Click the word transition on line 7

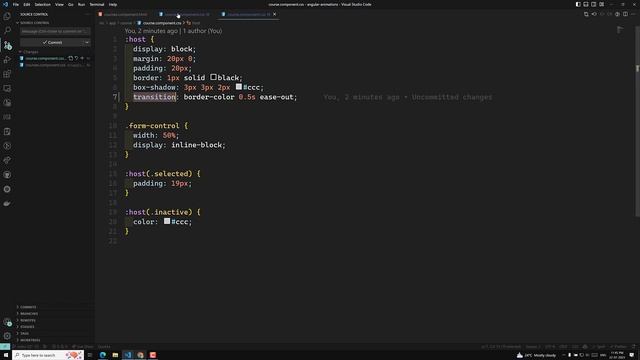tap(154, 97)
